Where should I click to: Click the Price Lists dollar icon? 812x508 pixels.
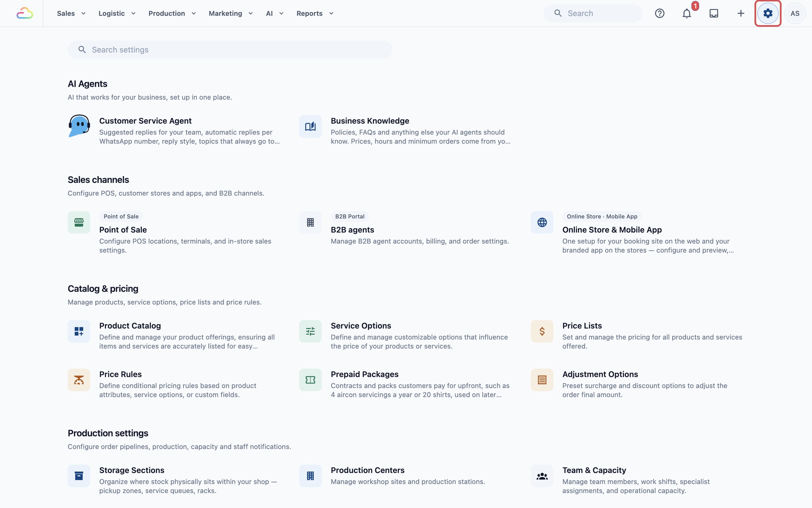pos(542,331)
